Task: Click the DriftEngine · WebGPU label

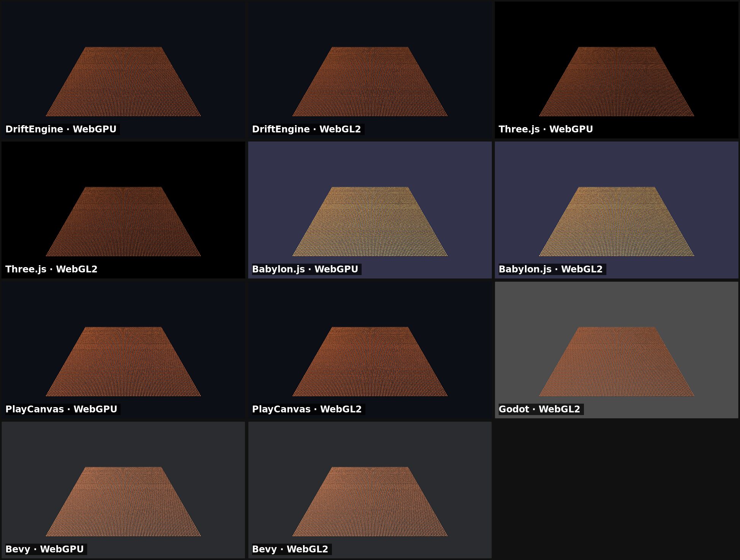Action: [x=61, y=129]
